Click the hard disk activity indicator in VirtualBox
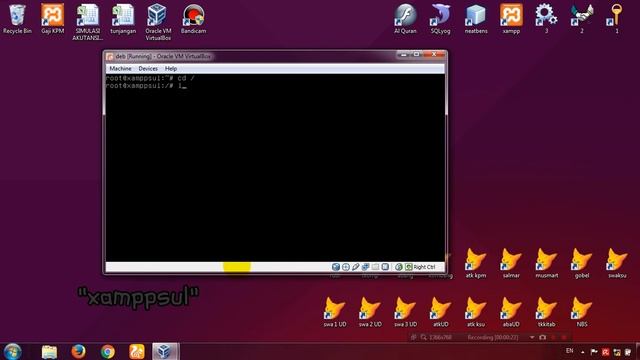The height and width of the screenshot is (360, 640). pos(336,267)
